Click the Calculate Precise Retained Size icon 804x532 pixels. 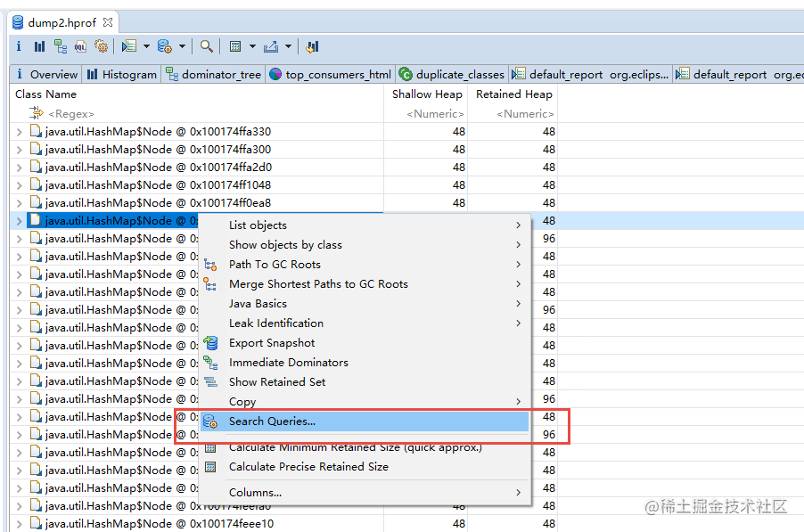coord(210,467)
